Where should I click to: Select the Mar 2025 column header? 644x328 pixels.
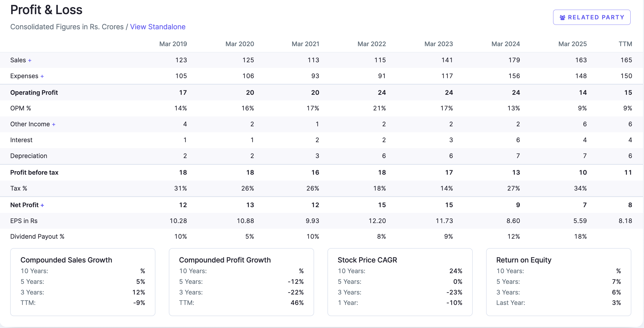coord(572,44)
